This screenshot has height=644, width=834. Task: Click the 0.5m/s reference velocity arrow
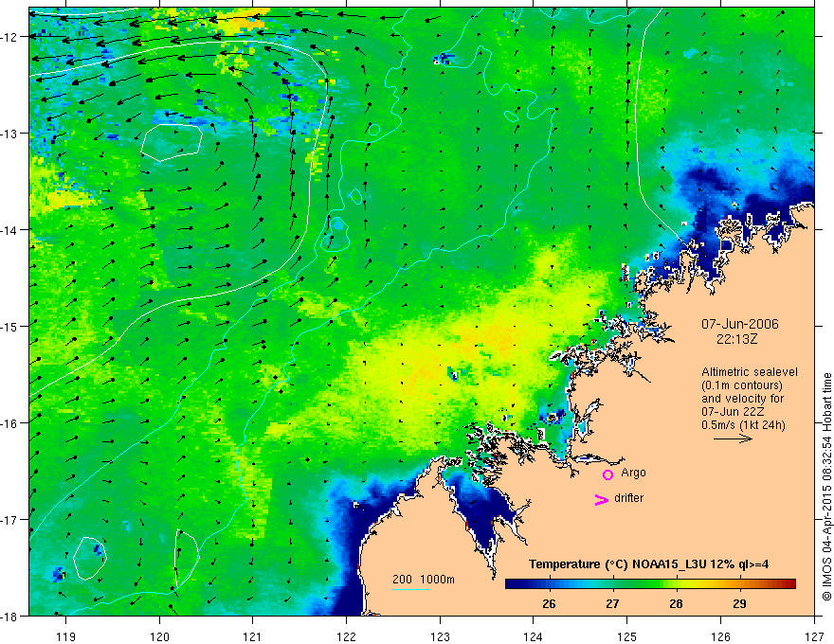[733, 438]
